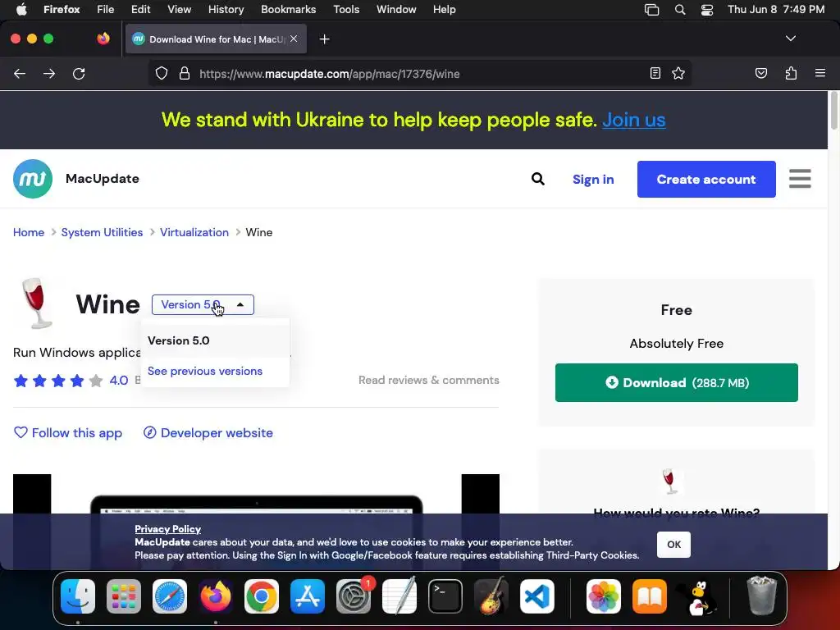The height and width of the screenshot is (630, 840).
Task: Click the page vertical scrollbar
Action: click(x=833, y=111)
